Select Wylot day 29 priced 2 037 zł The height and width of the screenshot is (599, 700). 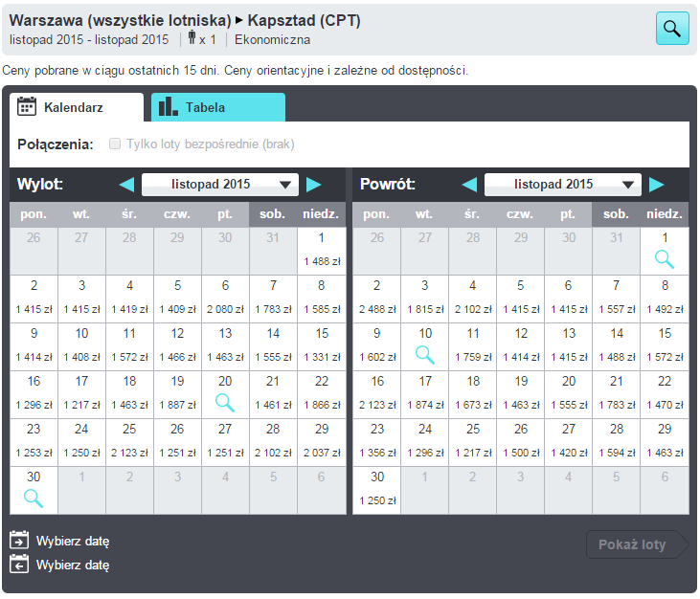(x=322, y=442)
